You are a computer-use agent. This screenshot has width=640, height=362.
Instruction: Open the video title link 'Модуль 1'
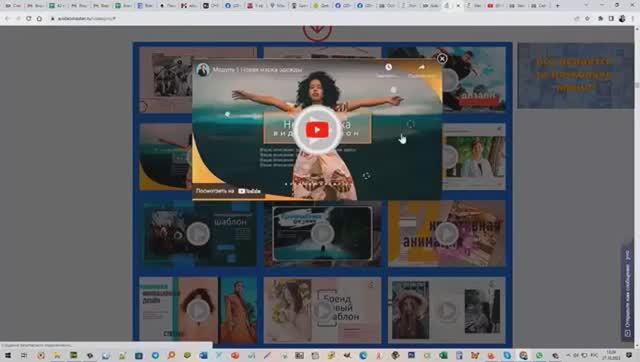257,70
